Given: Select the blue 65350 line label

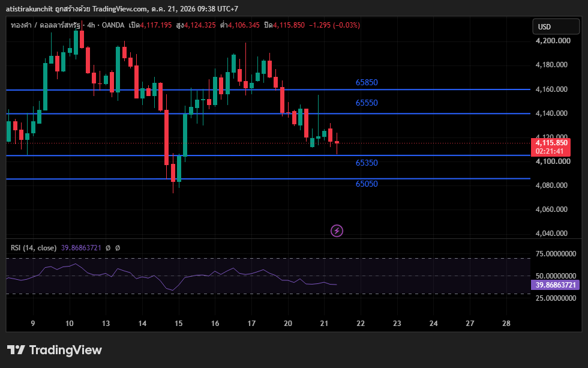Looking at the screenshot, I should click(367, 163).
